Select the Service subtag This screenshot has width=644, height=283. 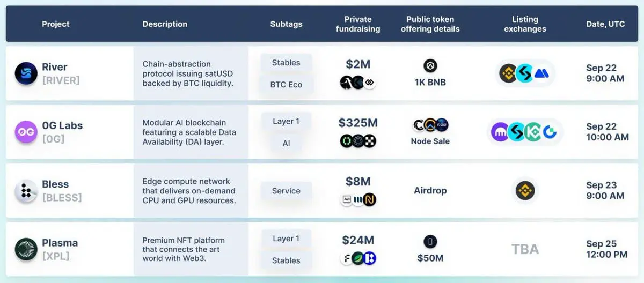(x=286, y=191)
